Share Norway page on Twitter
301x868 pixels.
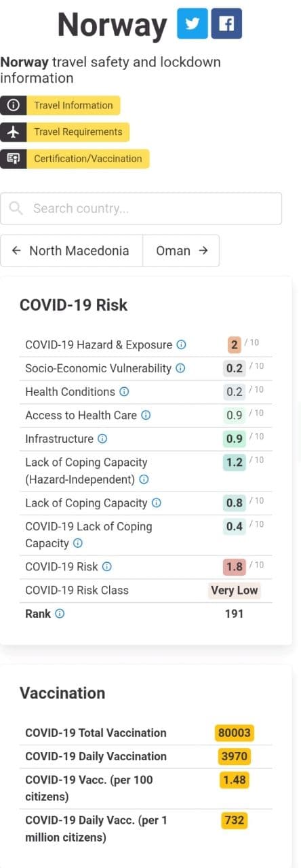(x=192, y=24)
